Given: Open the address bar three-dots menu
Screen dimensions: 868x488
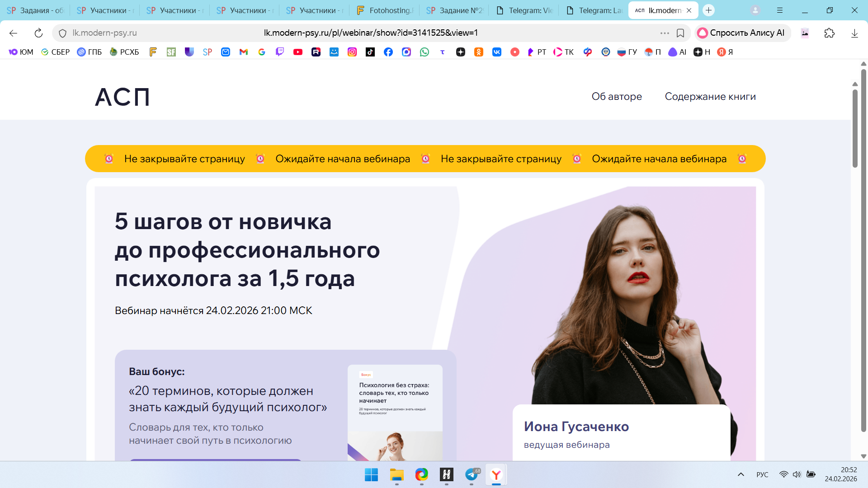Looking at the screenshot, I should coord(664,33).
